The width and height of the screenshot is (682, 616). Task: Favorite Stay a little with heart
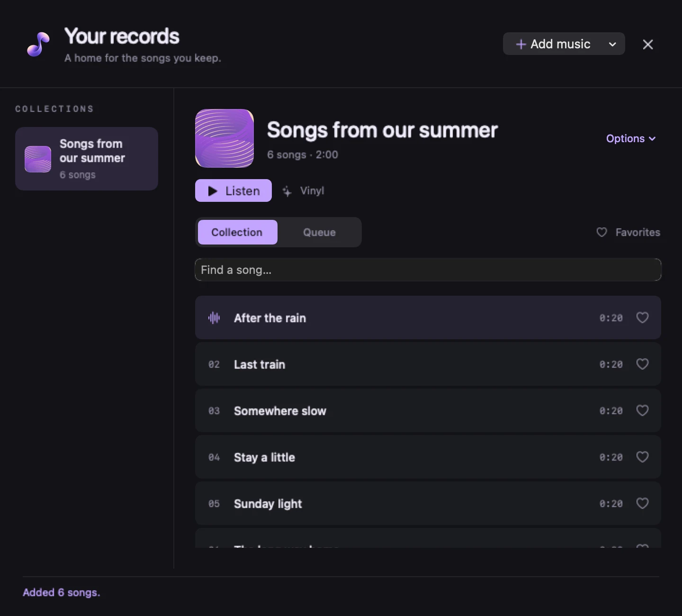pos(642,457)
